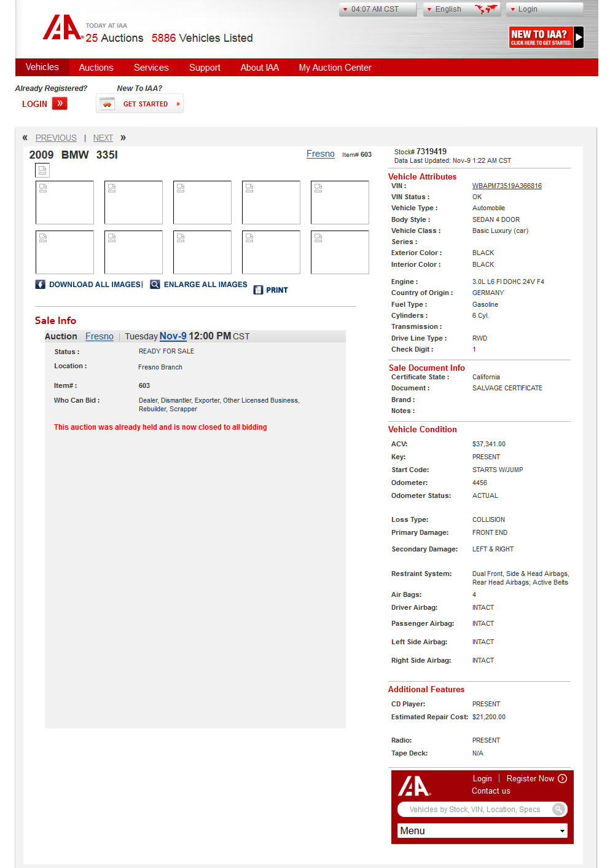610x868 pixels.
Task: Click DOWNLOAD ALL IMAGES link
Action: [95, 285]
